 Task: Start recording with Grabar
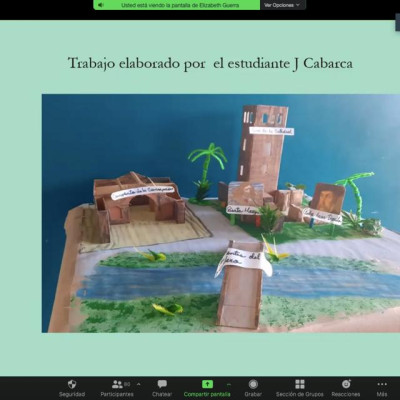tap(253, 384)
